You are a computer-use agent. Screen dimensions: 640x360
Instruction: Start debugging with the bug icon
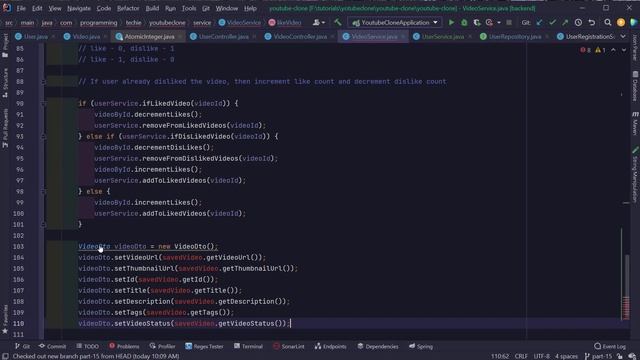tap(464, 22)
